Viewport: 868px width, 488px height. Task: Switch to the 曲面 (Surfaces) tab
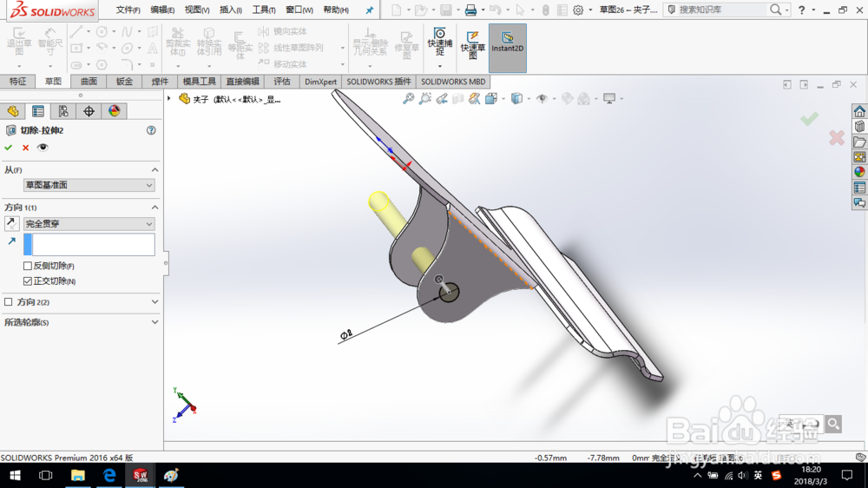tap(89, 82)
